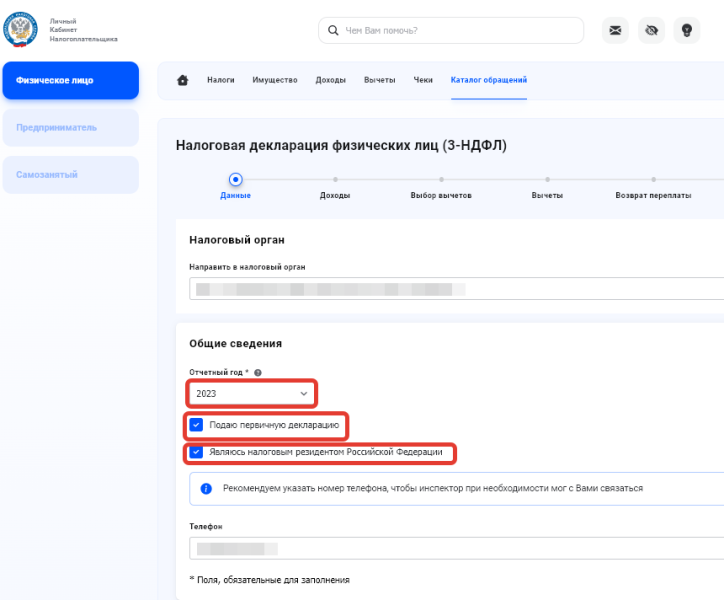Click the magnifier icon in the search bar
The height and width of the screenshot is (600, 724).
[333, 30]
